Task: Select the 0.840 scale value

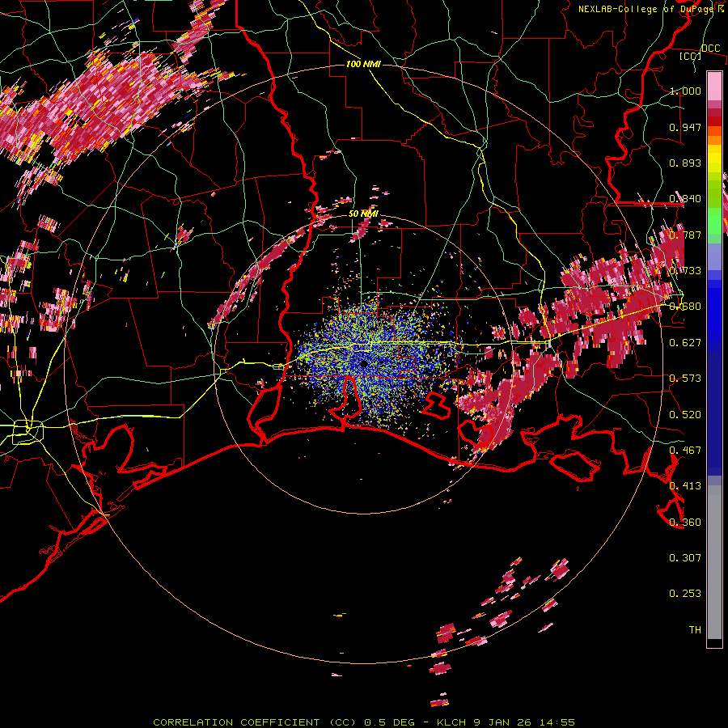Action: (x=685, y=199)
